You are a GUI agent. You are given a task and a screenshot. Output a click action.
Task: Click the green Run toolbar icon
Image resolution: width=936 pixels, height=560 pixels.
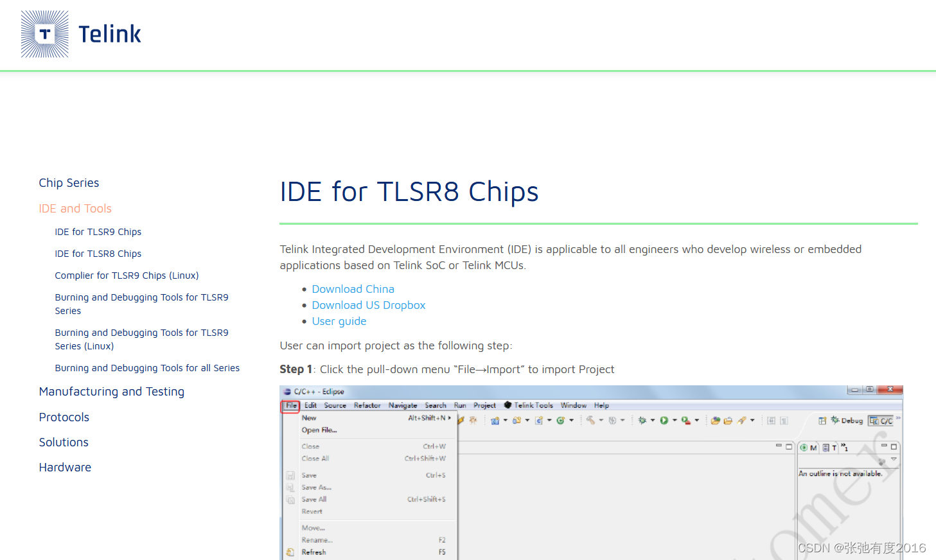point(664,421)
